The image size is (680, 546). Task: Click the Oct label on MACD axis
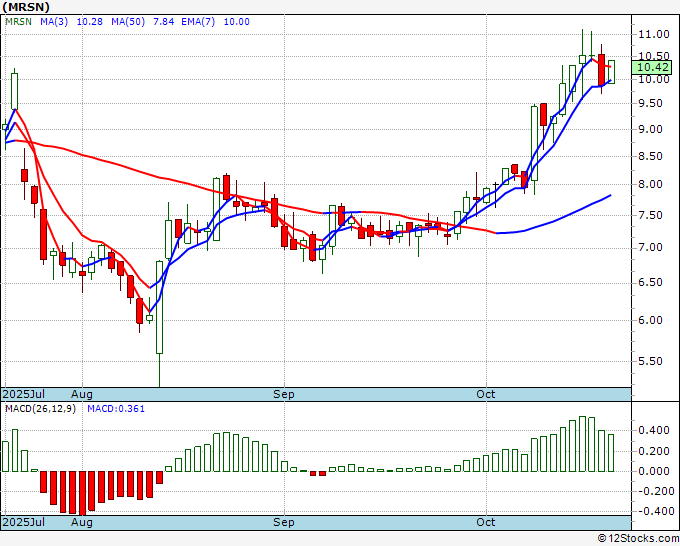point(486,522)
